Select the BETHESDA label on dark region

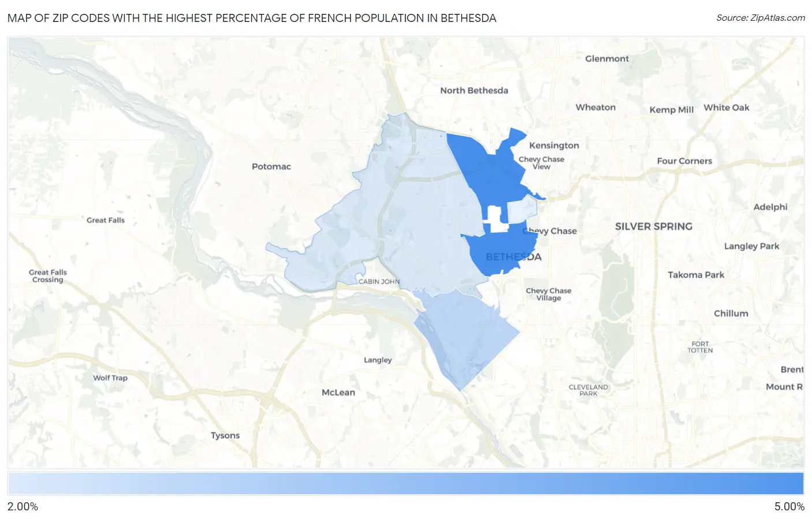point(513,257)
